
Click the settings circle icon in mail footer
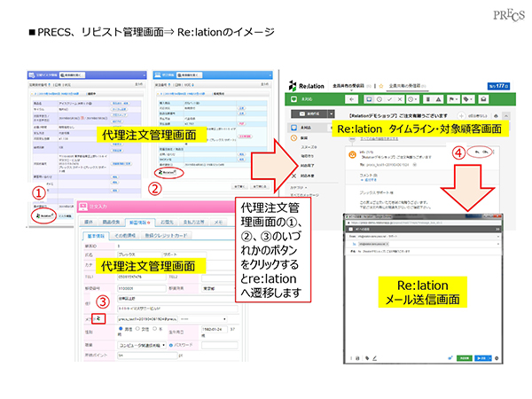tap(497, 358)
